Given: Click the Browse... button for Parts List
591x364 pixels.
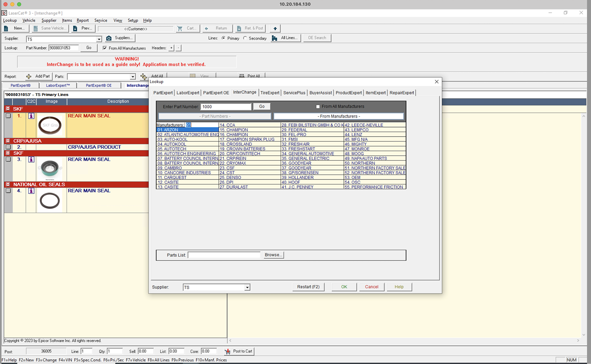Looking at the screenshot, I should tap(273, 255).
